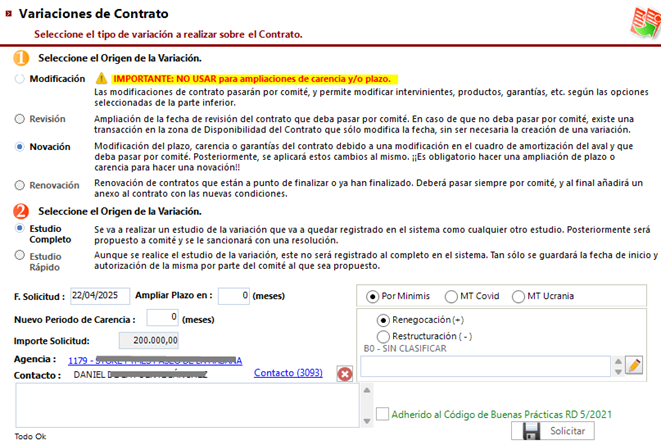Select the Revisión radio option
Viewport: 661px width, 445px height.
(19, 119)
